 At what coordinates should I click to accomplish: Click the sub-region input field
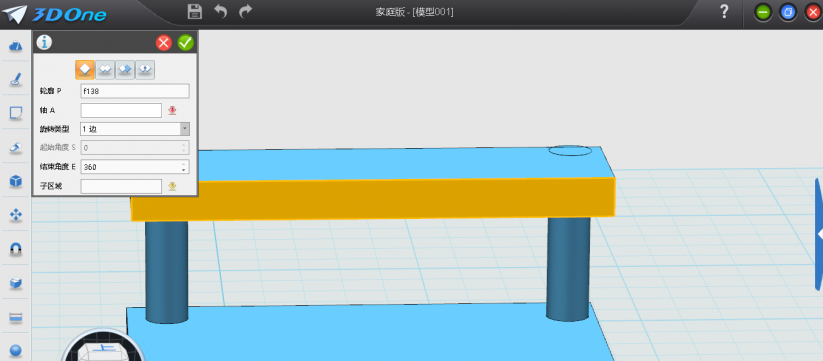pos(121,186)
